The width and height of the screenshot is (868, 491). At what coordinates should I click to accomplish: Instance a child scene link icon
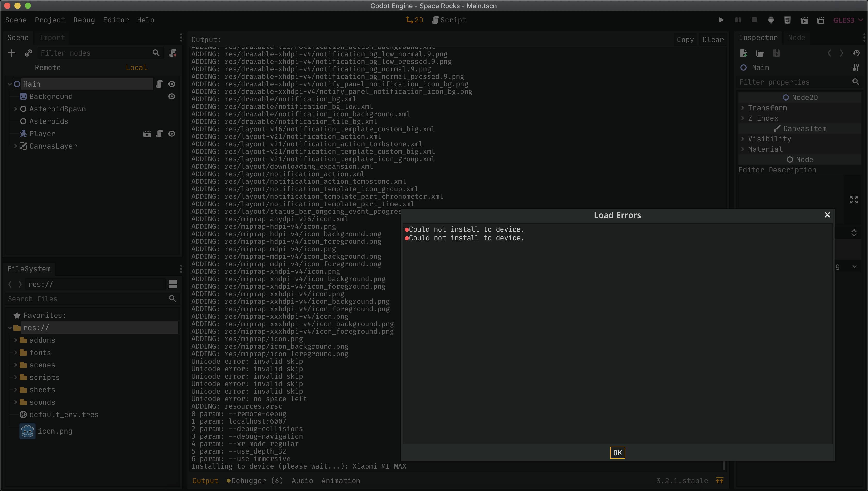pos(28,53)
